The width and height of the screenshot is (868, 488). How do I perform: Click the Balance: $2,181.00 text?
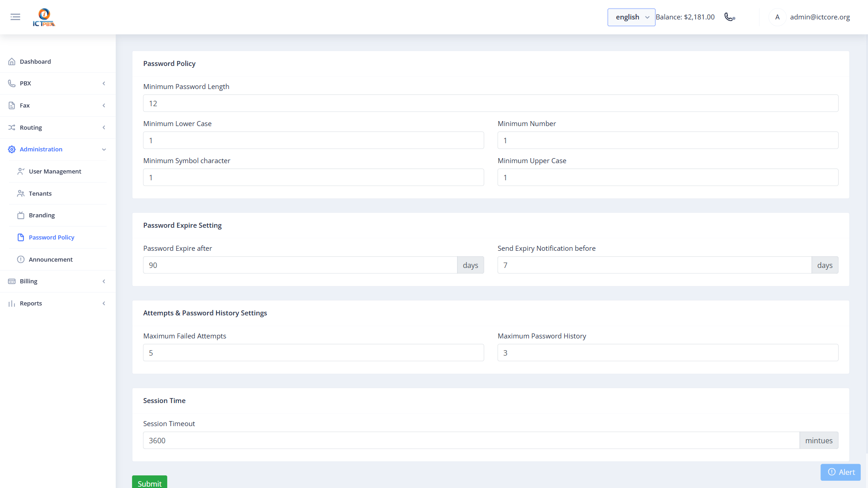coord(685,17)
